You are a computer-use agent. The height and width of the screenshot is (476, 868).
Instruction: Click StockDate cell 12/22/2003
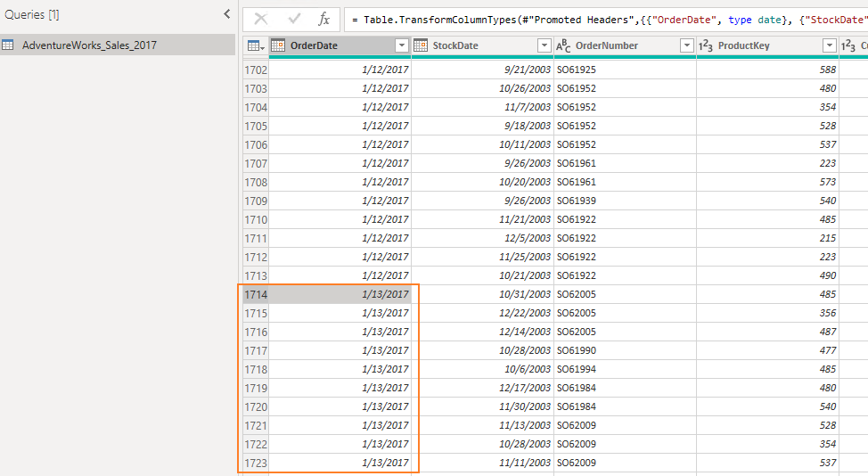pyautogui.click(x=483, y=313)
